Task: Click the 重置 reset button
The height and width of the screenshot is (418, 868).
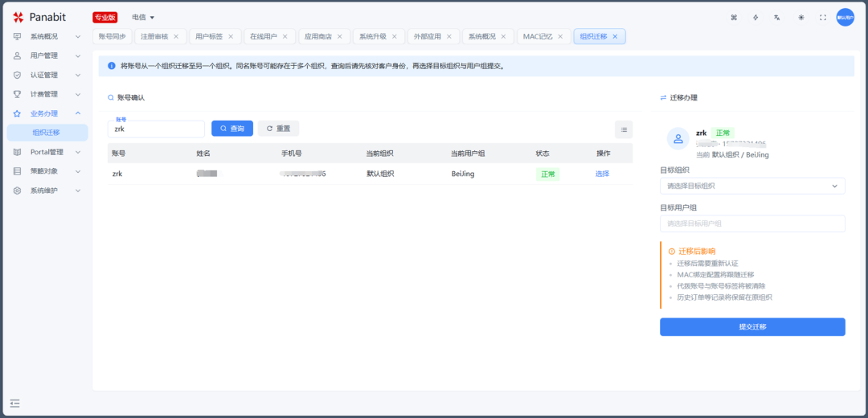Action: coord(278,129)
